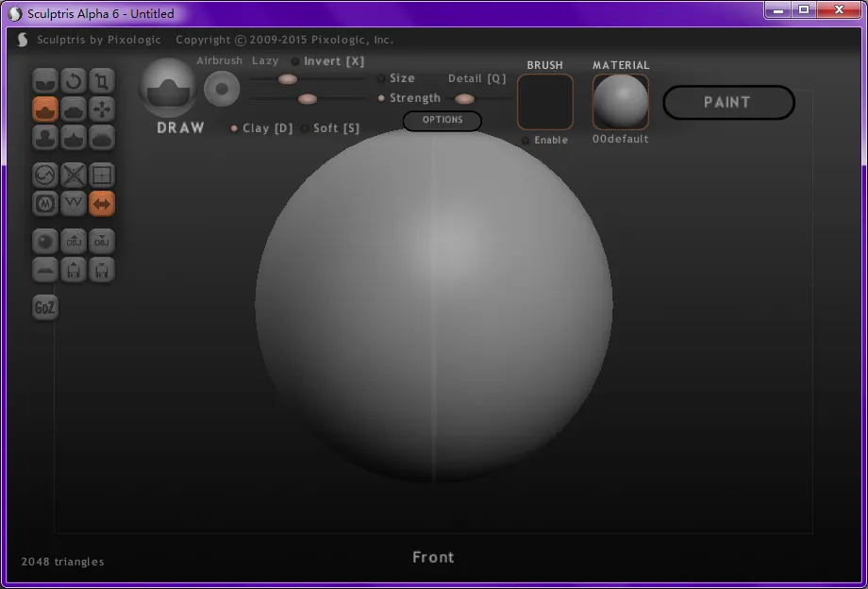This screenshot has height=589, width=868.
Task: Click the Open file disk icon
Action: [74, 270]
